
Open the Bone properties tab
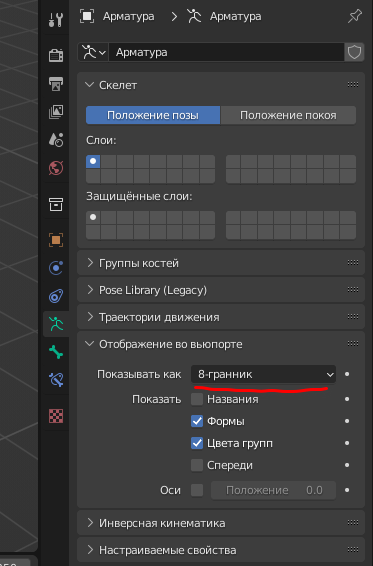(x=56, y=352)
